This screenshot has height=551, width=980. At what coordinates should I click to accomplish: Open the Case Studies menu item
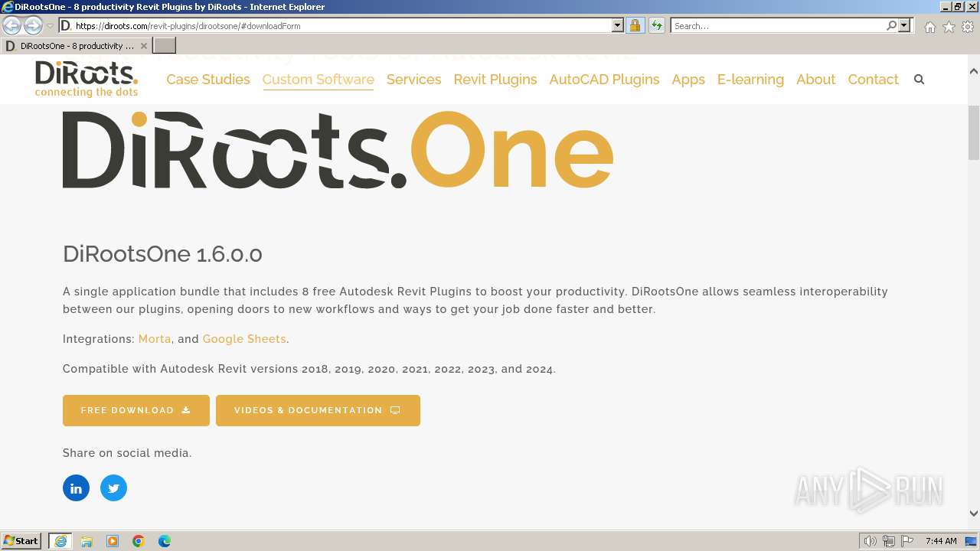point(208,80)
